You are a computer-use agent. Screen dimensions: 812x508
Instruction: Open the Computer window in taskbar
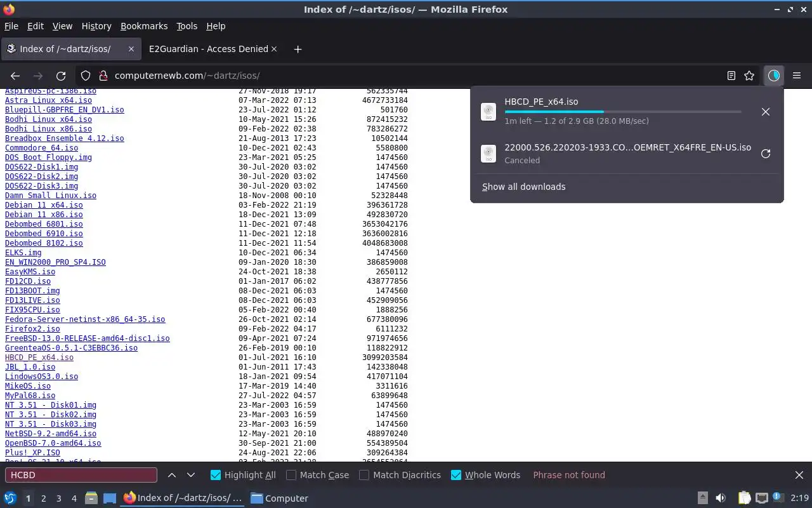(x=279, y=498)
